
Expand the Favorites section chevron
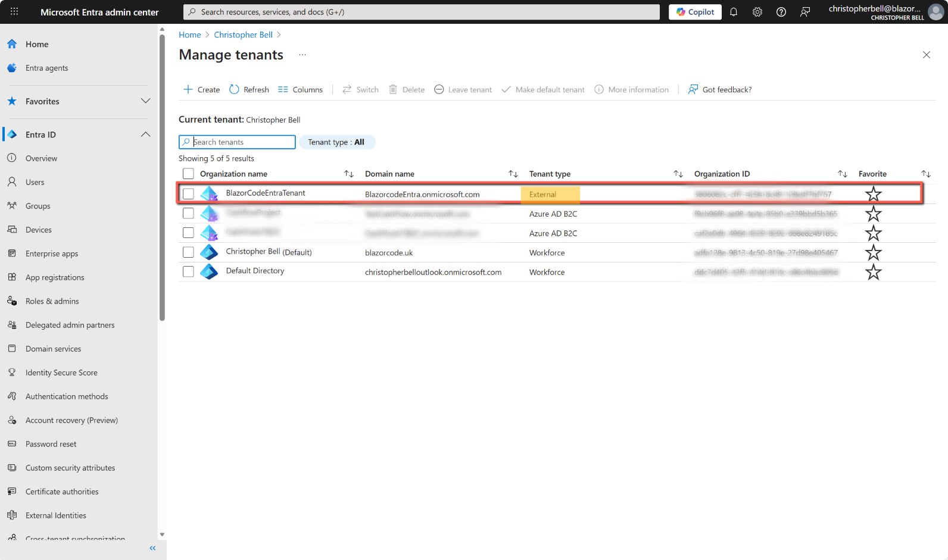[x=145, y=101]
